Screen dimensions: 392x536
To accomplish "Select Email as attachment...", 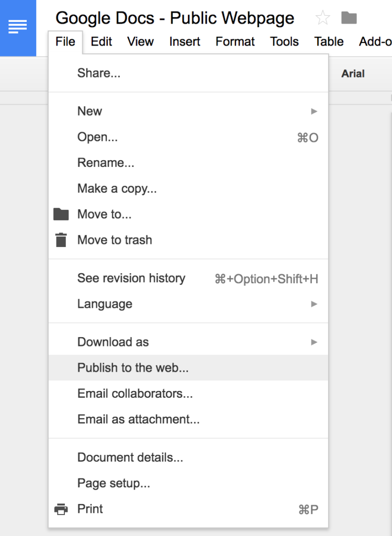I will coord(188,419).
